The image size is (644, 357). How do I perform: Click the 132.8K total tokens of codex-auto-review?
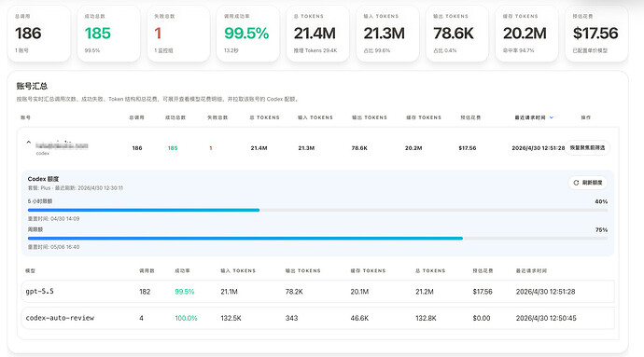click(426, 318)
